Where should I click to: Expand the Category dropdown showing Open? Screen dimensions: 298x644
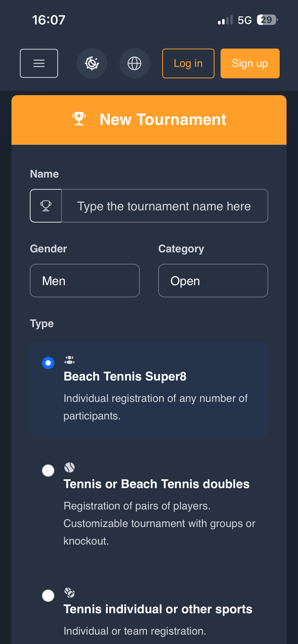point(213,281)
